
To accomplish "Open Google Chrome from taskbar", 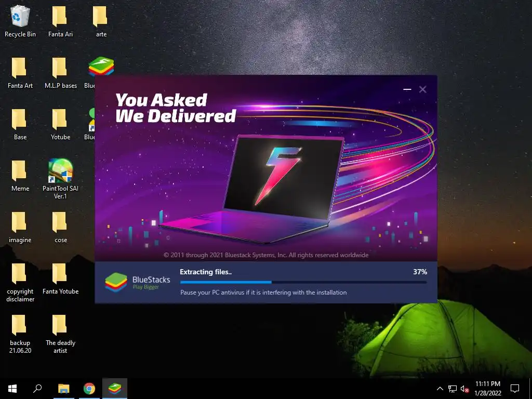I will tap(89, 389).
